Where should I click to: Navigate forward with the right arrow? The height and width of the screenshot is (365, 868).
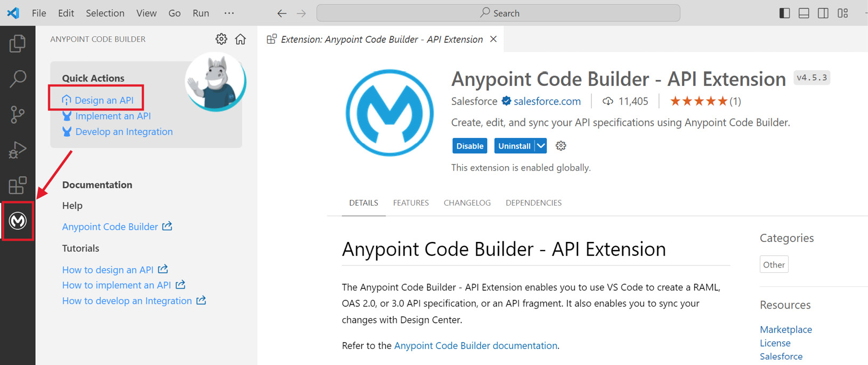302,13
